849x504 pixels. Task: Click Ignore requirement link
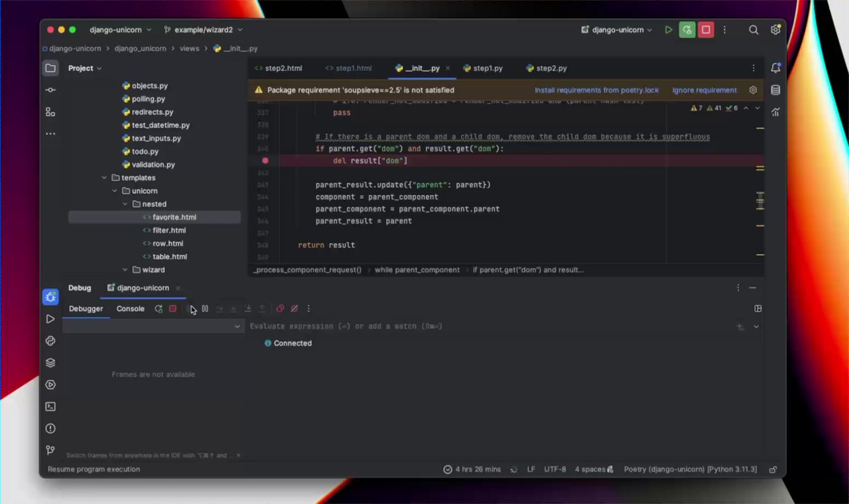click(704, 90)
